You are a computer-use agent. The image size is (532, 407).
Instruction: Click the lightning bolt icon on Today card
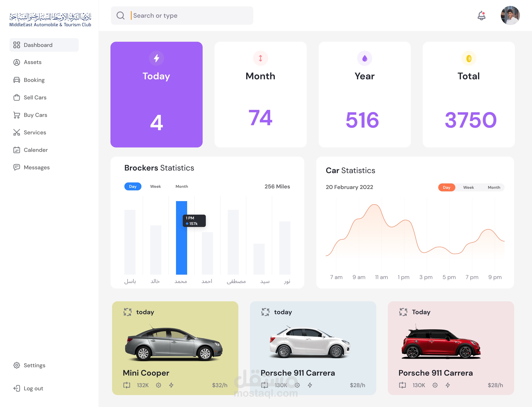coord(156,58)
